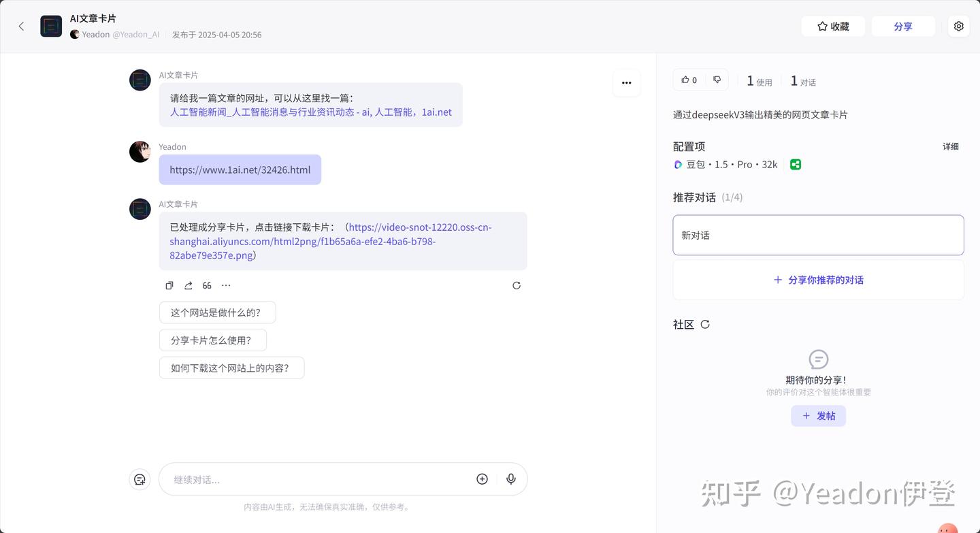Select suggestion 如何下载这个网站上的内容？
The image size is (980, 533).
tap(231, 368)
